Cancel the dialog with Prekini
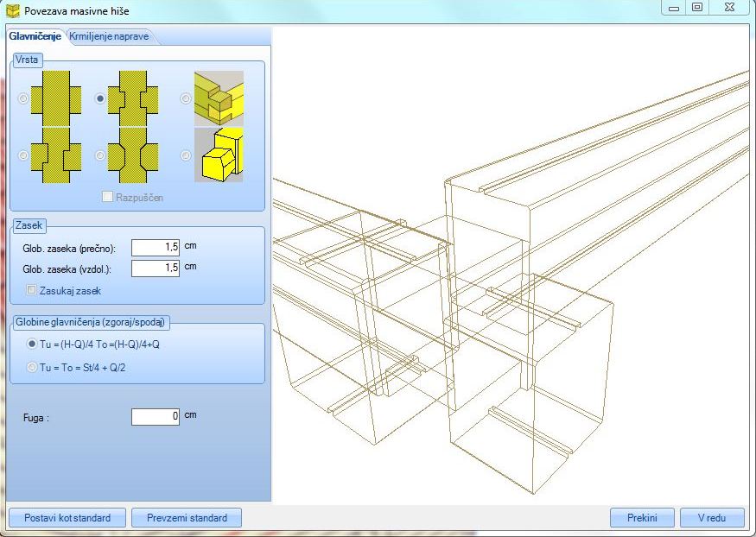The width and height of the screenshot is (756, 537). (642, 518)
